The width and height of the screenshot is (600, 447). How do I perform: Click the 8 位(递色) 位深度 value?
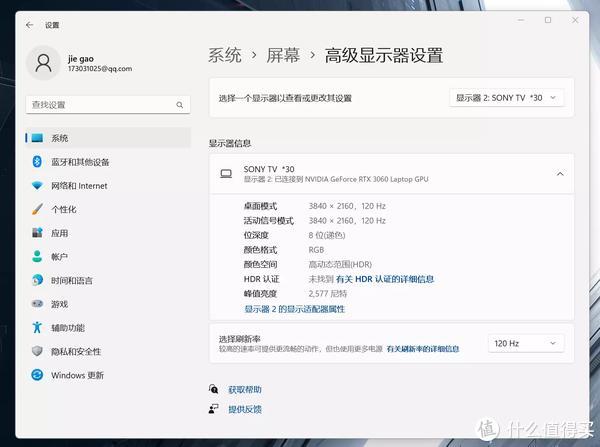pyautogui.click(x=327, y=235)
